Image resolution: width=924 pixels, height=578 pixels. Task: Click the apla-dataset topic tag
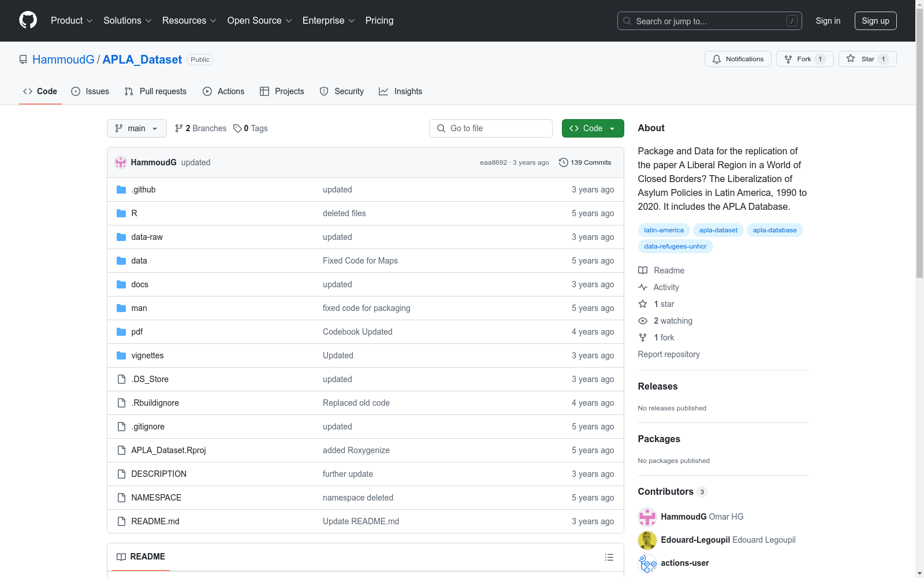718,230
